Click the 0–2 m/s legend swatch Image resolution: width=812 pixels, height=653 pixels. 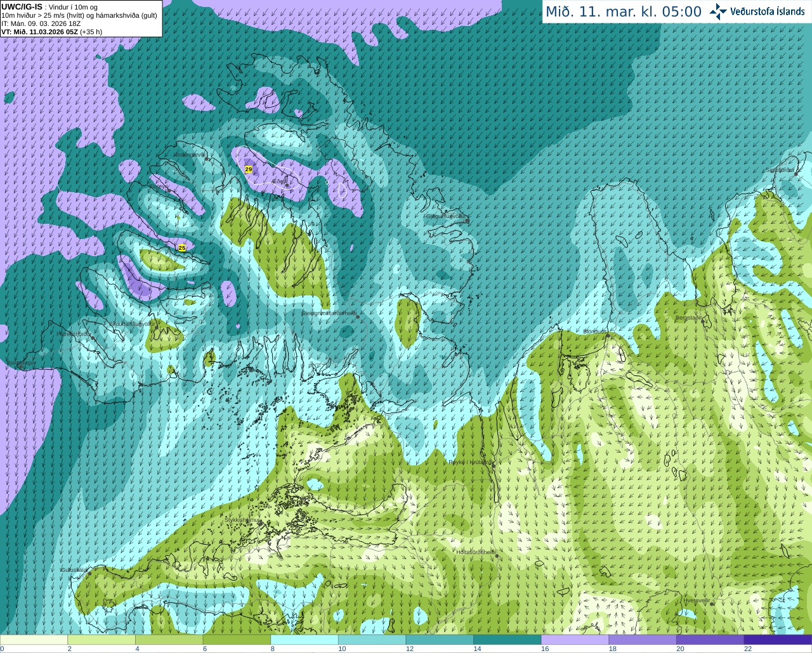coord(34,640)
